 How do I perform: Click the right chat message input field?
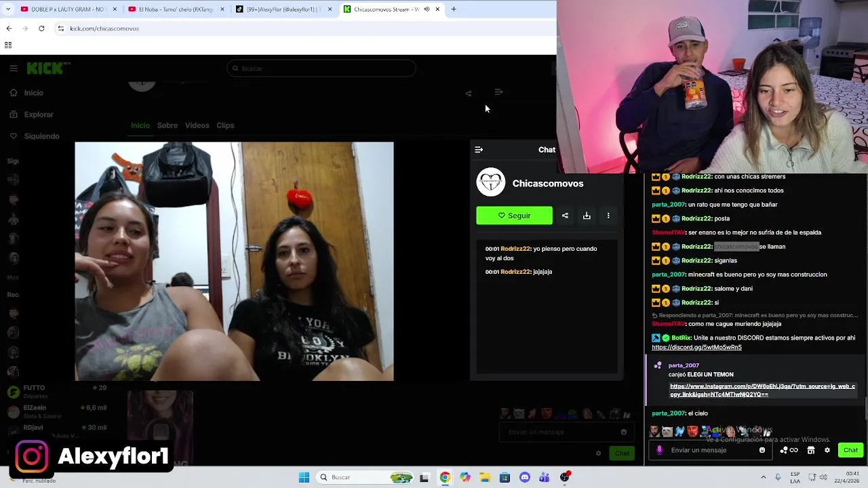pyautogui.click(x=712, y=450)
